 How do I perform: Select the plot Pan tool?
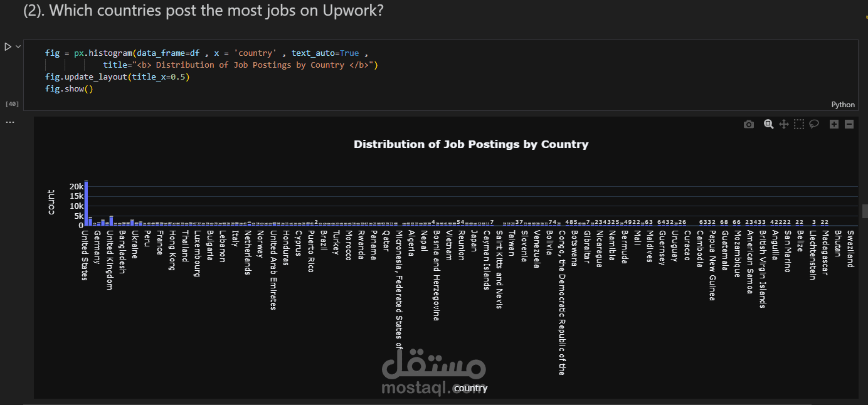(783, 124)
